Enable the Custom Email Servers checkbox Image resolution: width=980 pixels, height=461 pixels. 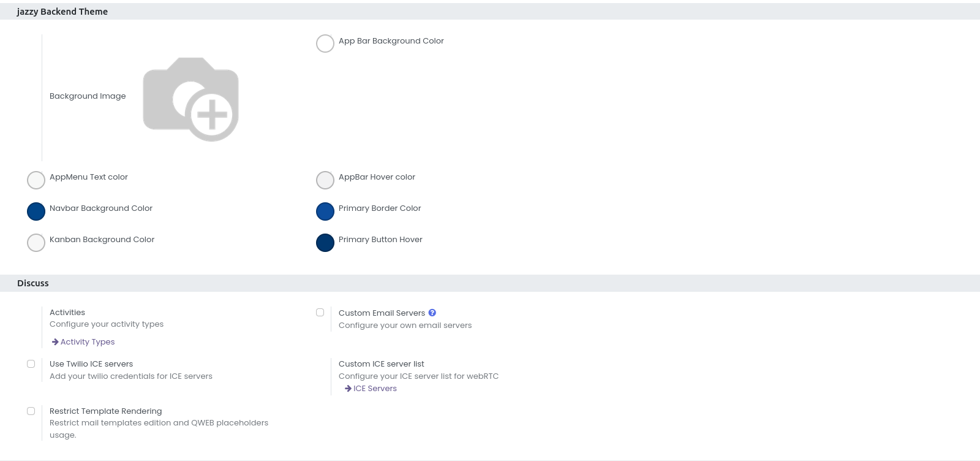click(x=320, y=313)
